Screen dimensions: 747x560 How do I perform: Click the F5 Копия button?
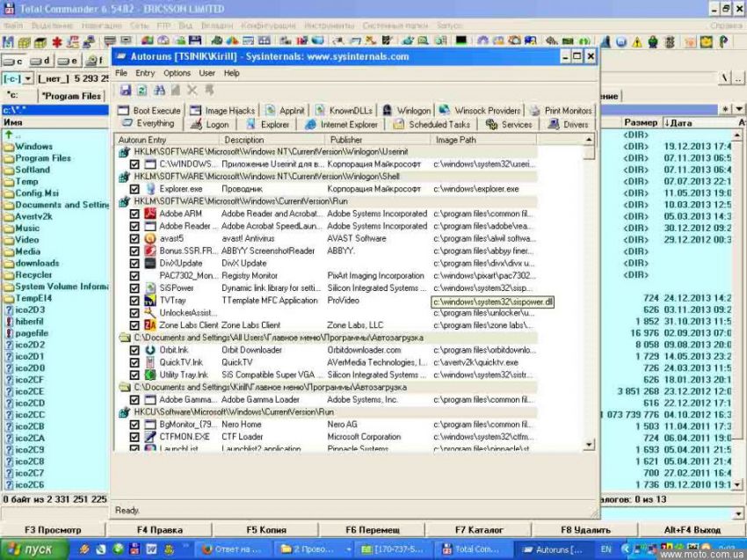coord(265,529)
